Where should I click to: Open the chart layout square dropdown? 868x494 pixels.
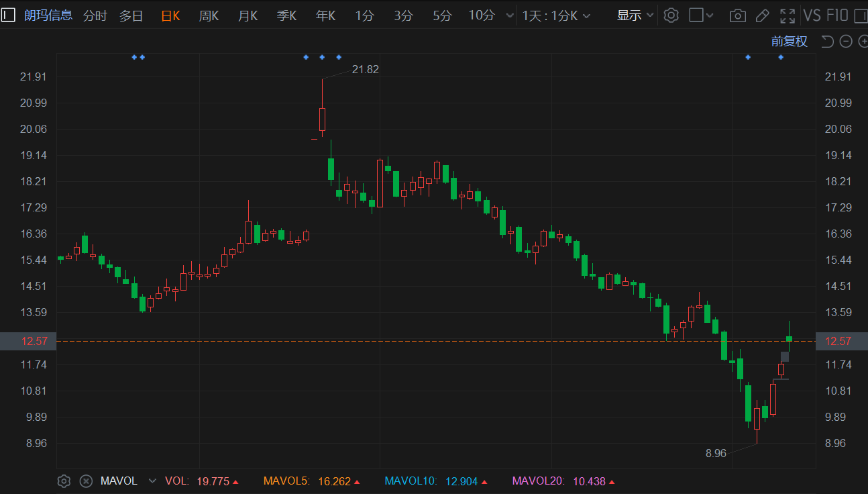click(702, 15)
